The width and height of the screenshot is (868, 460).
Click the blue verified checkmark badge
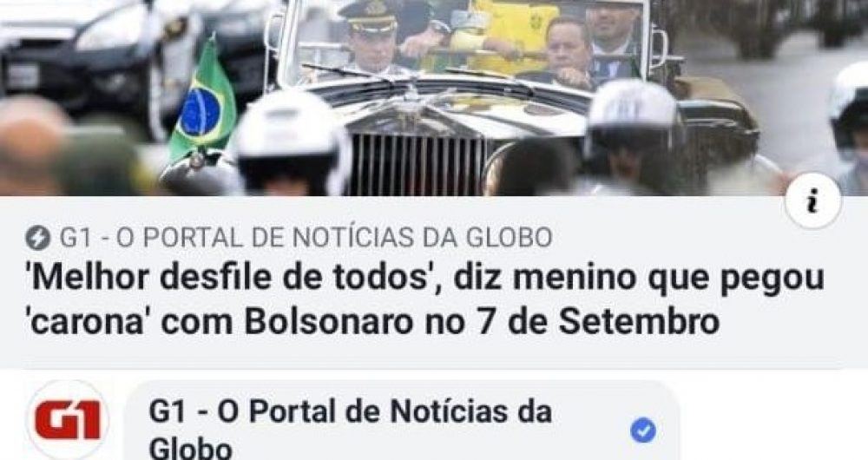point(642,430)
